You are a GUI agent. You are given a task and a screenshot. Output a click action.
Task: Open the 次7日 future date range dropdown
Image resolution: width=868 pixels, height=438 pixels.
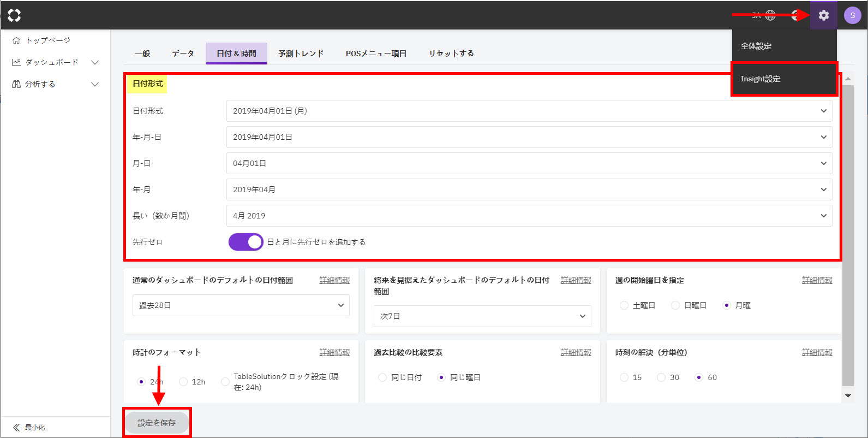tap(482, 316)
